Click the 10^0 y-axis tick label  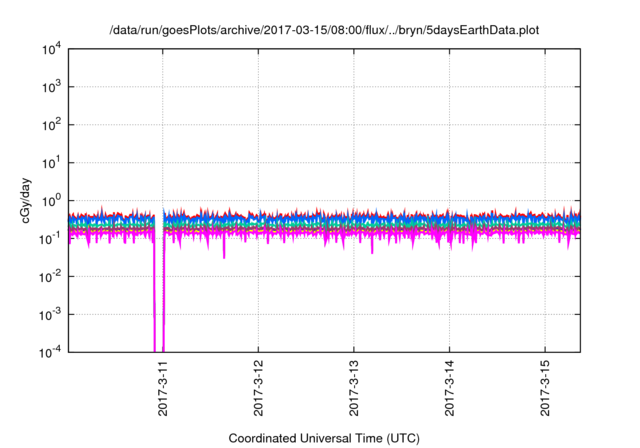pyautogui.click(x=51, y=201)
